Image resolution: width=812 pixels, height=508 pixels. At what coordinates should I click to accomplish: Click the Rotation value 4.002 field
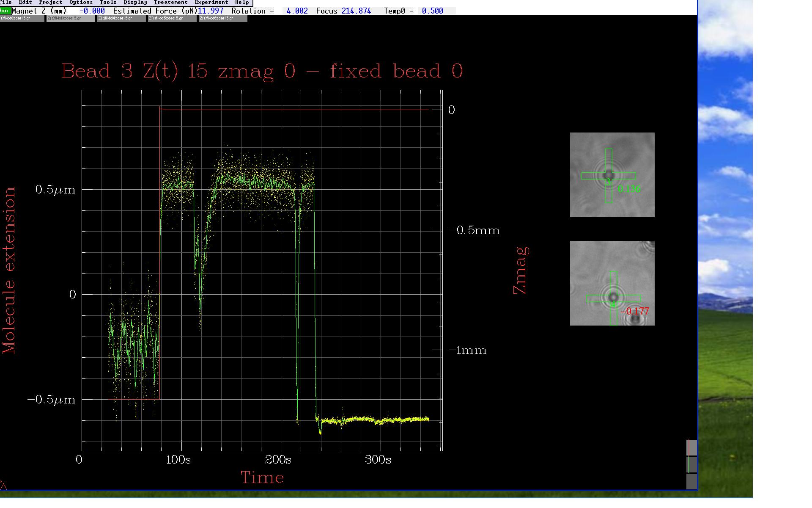coord(297,11)
